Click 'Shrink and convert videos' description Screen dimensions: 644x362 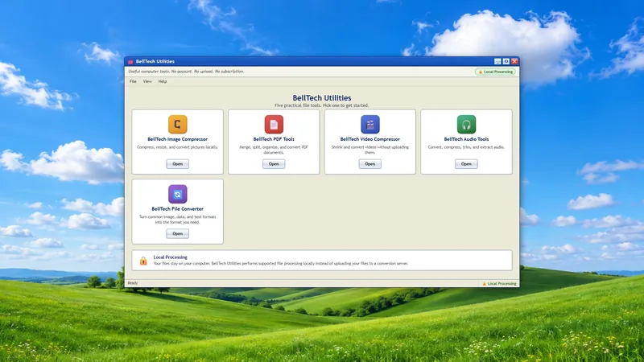click(369, 150)
